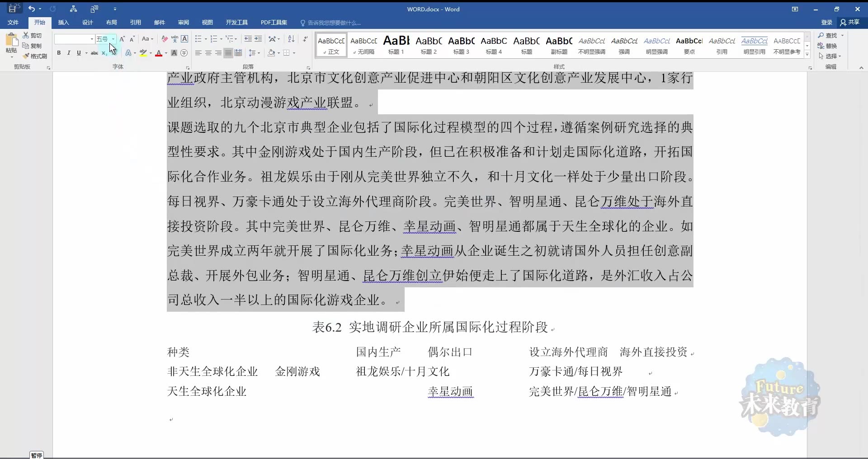Increase paragraph indent
The height and width of the screenshot is (459, 868).
[x=258, y=39]
